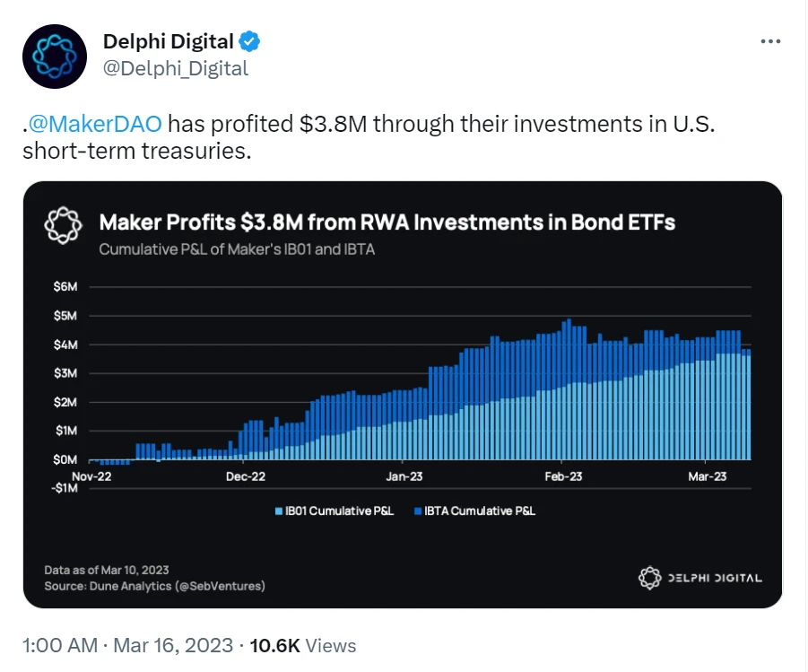Image resolution: width=808 pixels, height=672 pixels.
Task: Click the Delphi Digital profile avatar
Action: tap(55, 55)
